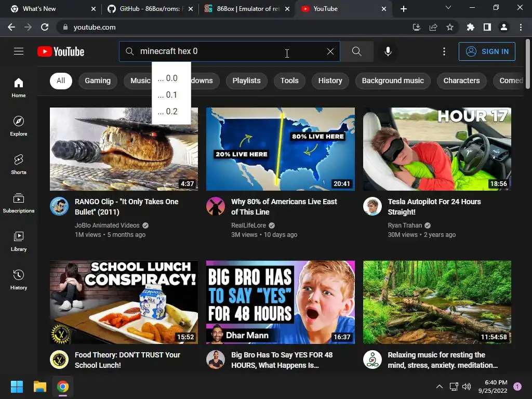
Task: Open Subscriptions in sidebar
Action: [19, 203]
